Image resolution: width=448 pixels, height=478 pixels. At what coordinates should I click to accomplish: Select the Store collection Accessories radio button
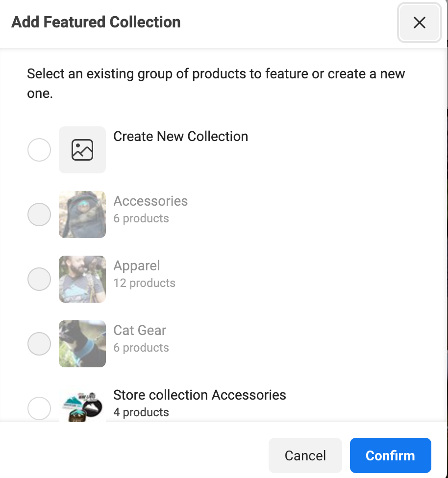(39, 408)
